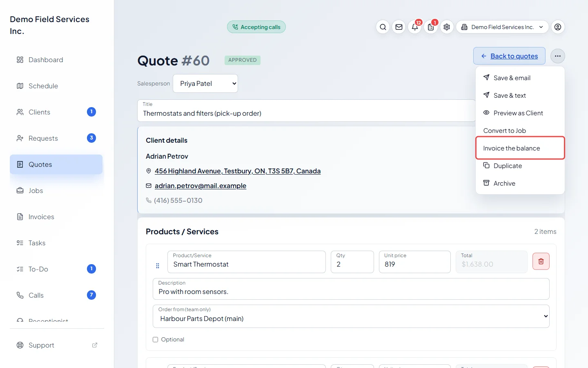Viewport: 588px width, 368px height.
Task: Open Clients in the sidebar
Action: click(56, 112)
